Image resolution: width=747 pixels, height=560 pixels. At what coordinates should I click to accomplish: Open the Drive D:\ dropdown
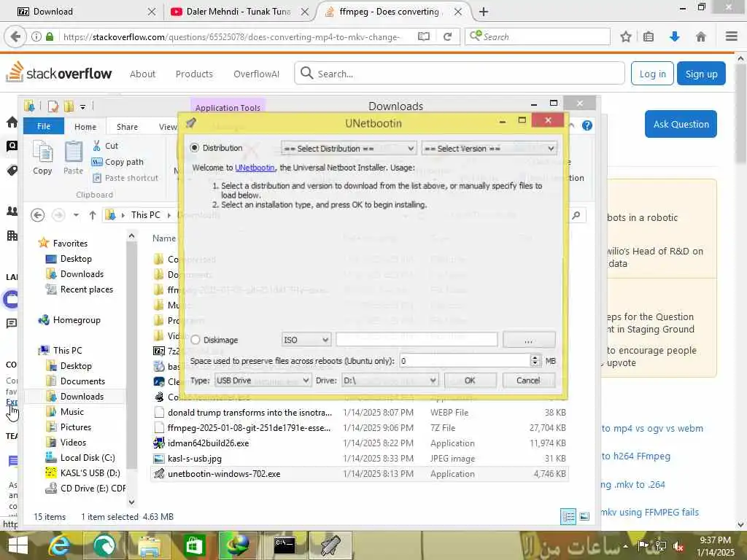[x=390, y=381]
